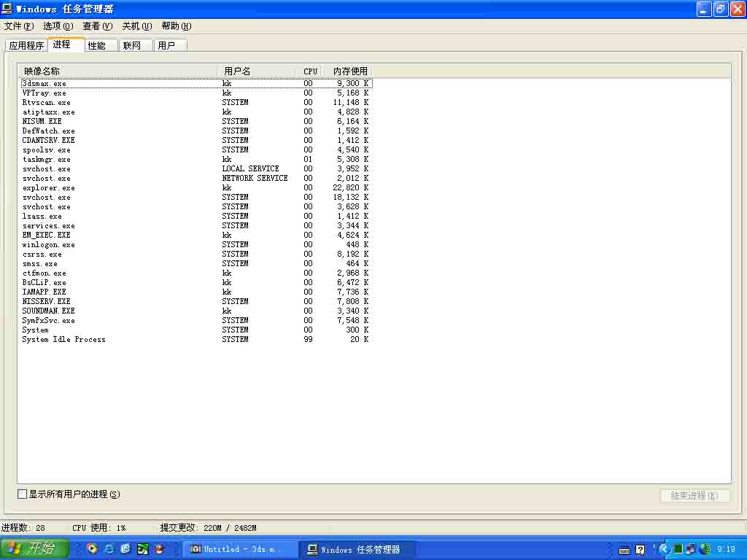Select the EM_EXEC.EXE process
The width and height of the screenshot is (747, 560).
coord(196,236)
